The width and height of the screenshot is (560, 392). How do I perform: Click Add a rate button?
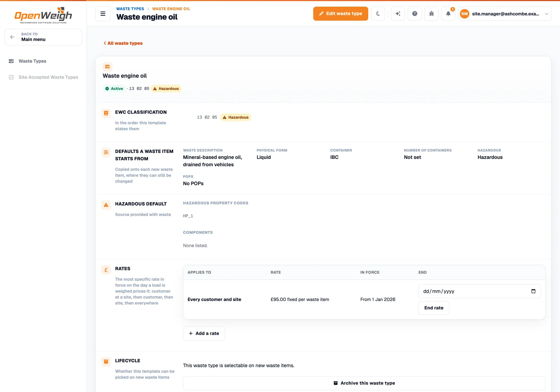pyautogui.click(x=204, y=334)
